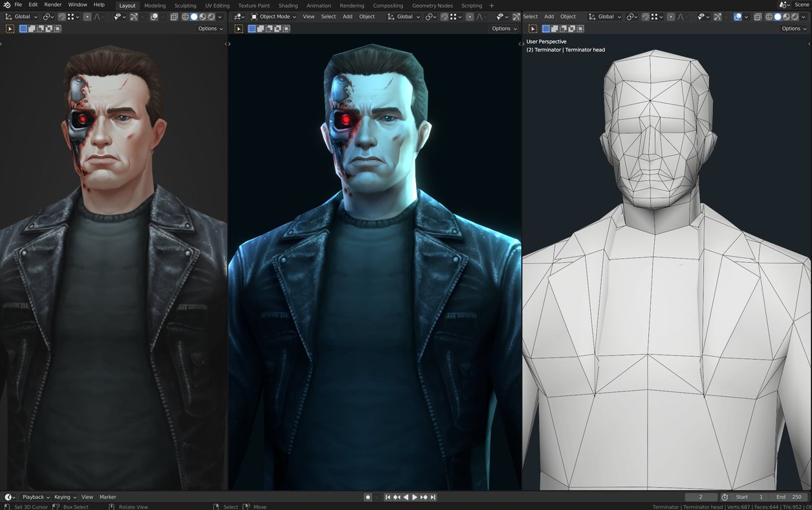Switch to the Sculpting workspace tab

185,5
